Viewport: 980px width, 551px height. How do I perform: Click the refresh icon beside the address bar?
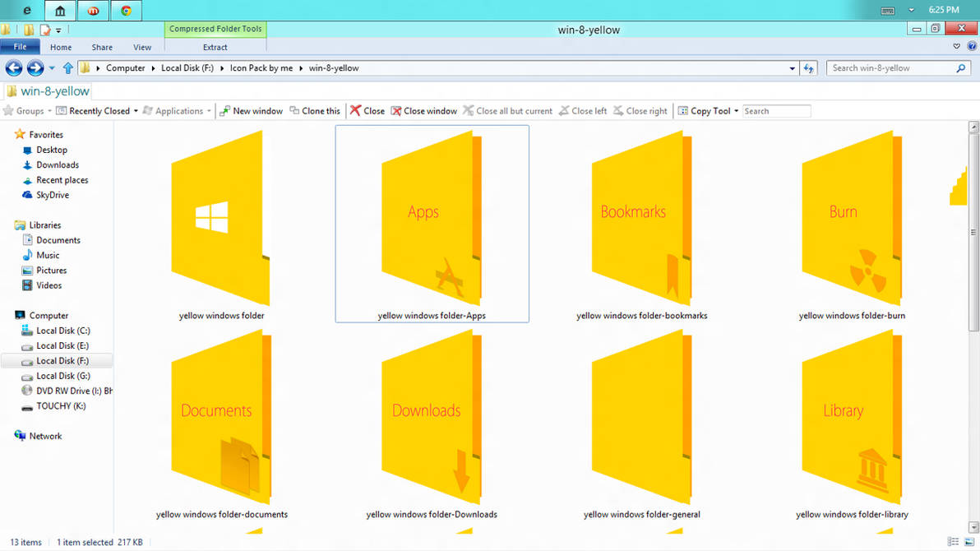click(x=807, y=68)
